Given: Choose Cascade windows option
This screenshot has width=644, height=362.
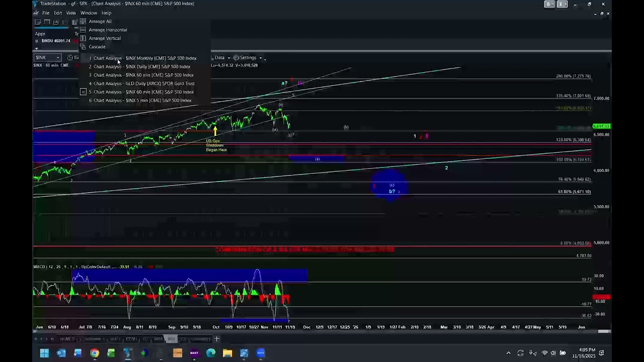Looking at the screenshot, I should pos(97,47).
